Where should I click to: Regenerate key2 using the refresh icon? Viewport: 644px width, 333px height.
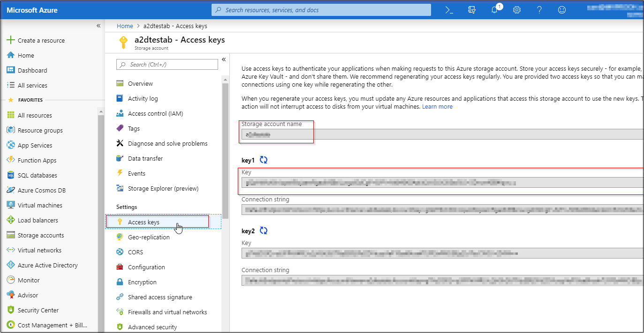pos(264,231)
